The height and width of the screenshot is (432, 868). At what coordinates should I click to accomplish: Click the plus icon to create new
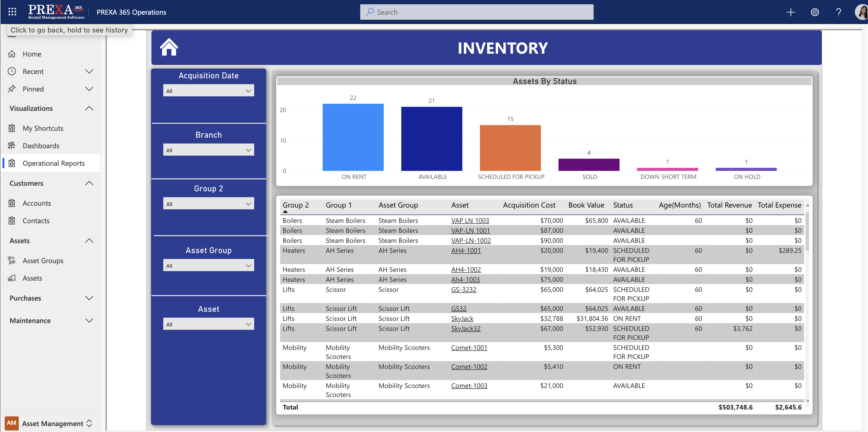coord(791,12)
